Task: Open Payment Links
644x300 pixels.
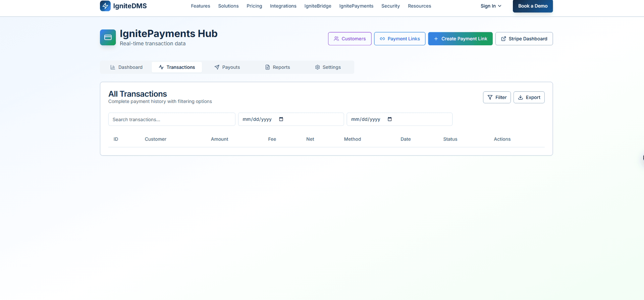Action: (x=399, y=39)
